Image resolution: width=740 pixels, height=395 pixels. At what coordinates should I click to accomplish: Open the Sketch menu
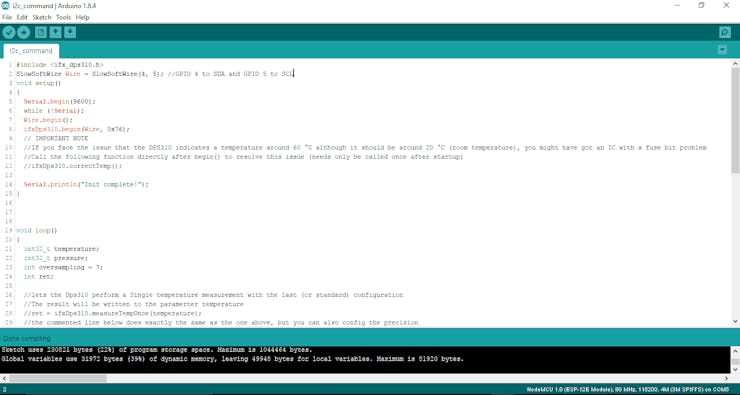click(x=42, y=17)
